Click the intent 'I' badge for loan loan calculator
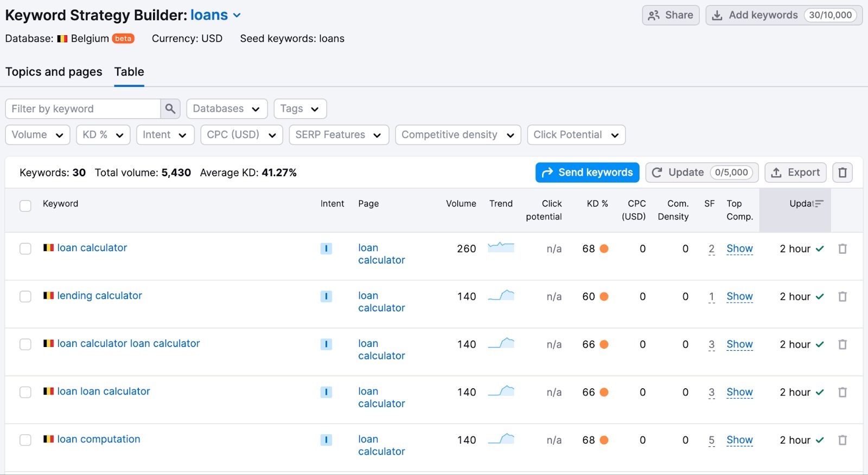 coord(326,392)
